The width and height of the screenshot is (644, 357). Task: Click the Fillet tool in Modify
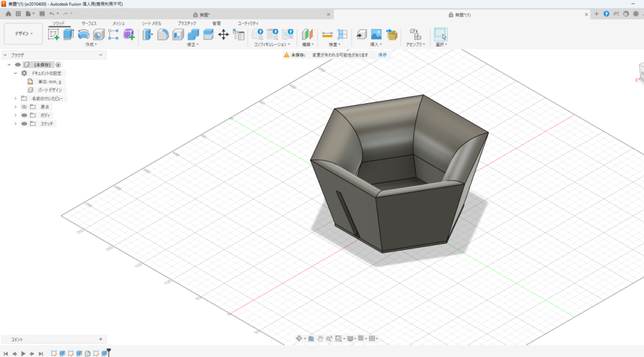162,35
